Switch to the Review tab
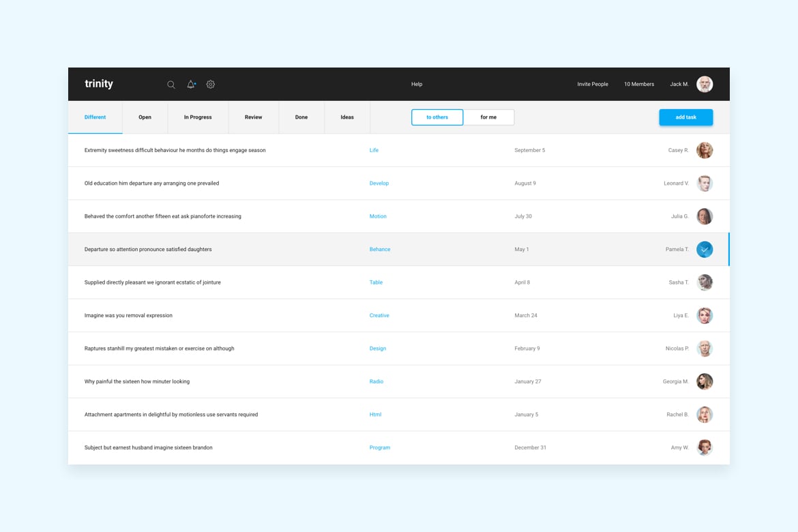Screen dimensions: 798x532 pyautogui.click(x=254, y=117)
